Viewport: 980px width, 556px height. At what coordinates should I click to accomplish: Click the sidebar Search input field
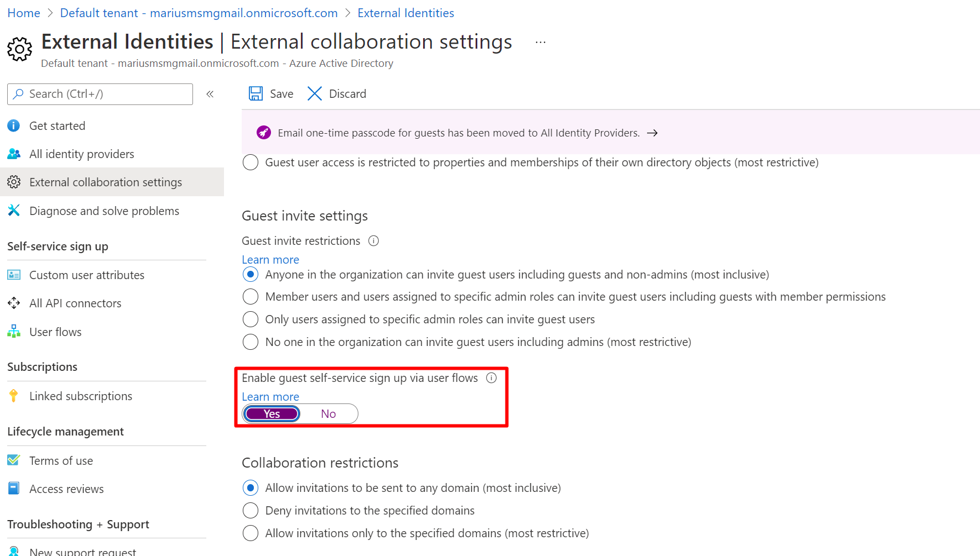(105, 94)
